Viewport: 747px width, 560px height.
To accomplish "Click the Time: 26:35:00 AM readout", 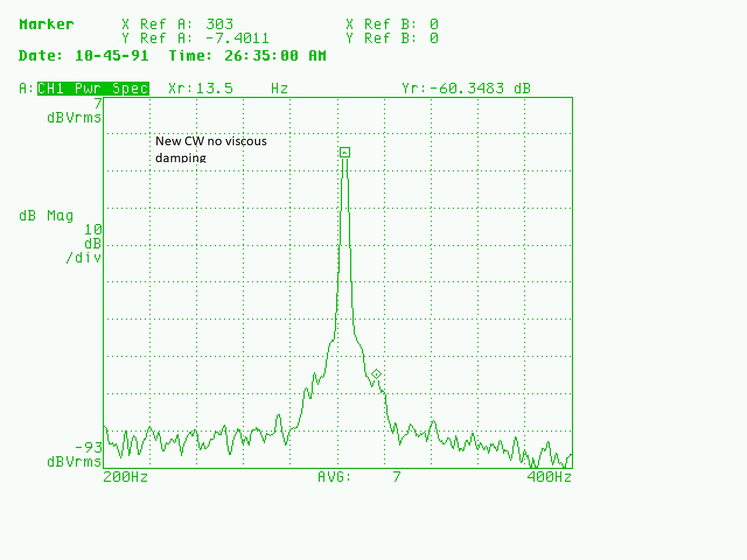I will 247,56.
